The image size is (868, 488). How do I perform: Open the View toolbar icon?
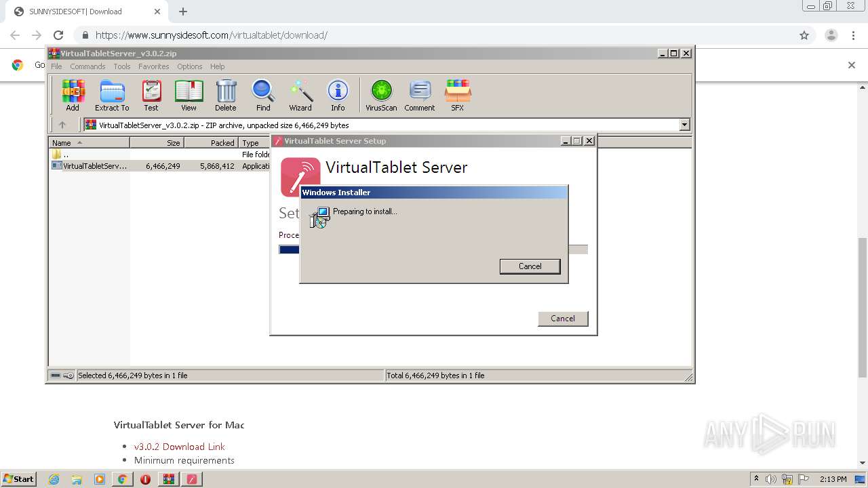pos(189,95)
